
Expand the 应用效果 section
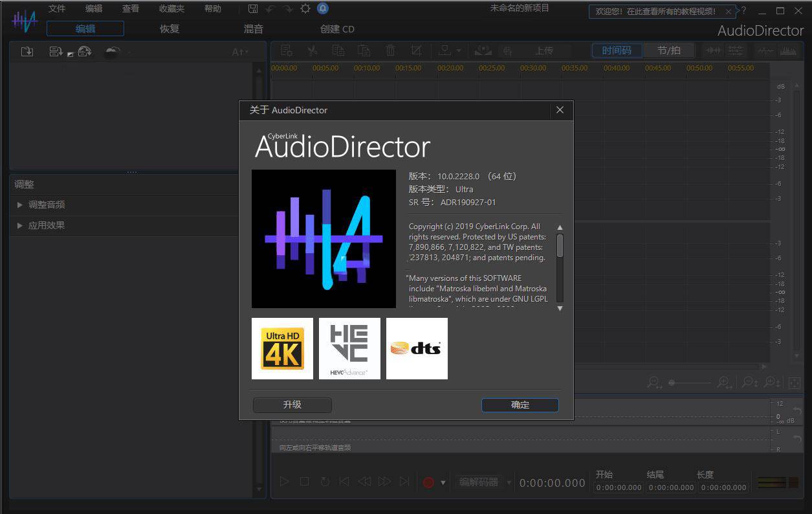click(x=46, y=225)
